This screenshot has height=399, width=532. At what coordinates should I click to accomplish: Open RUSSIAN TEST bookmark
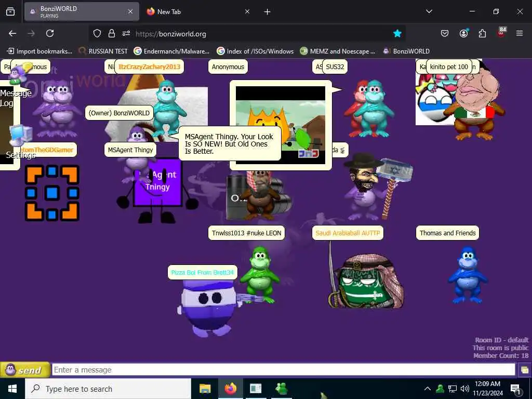point(103,51)
